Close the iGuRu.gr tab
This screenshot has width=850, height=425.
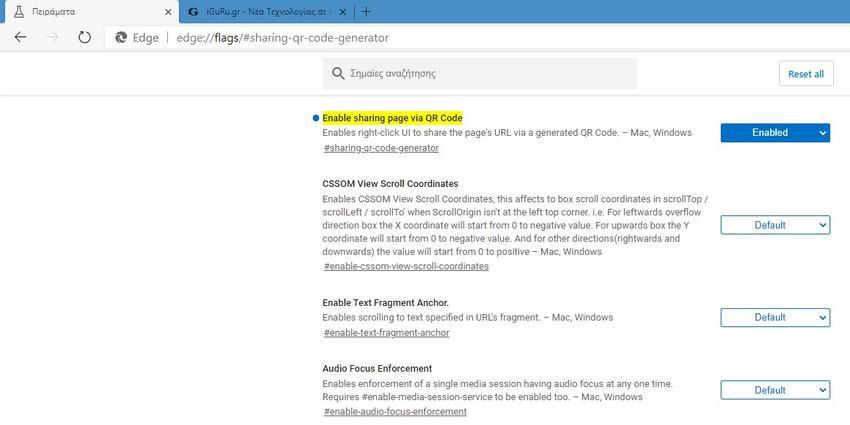pos(342,12)
